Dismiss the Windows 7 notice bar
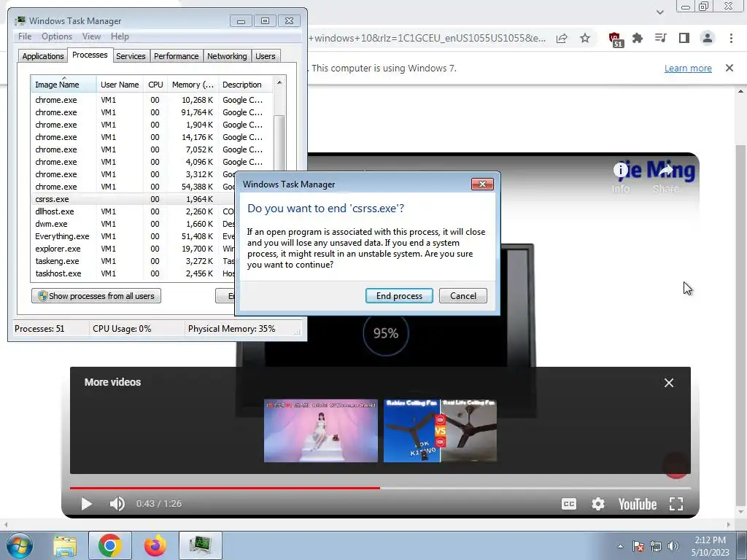The height and width of the screenshot is (560, 747). 729,68
